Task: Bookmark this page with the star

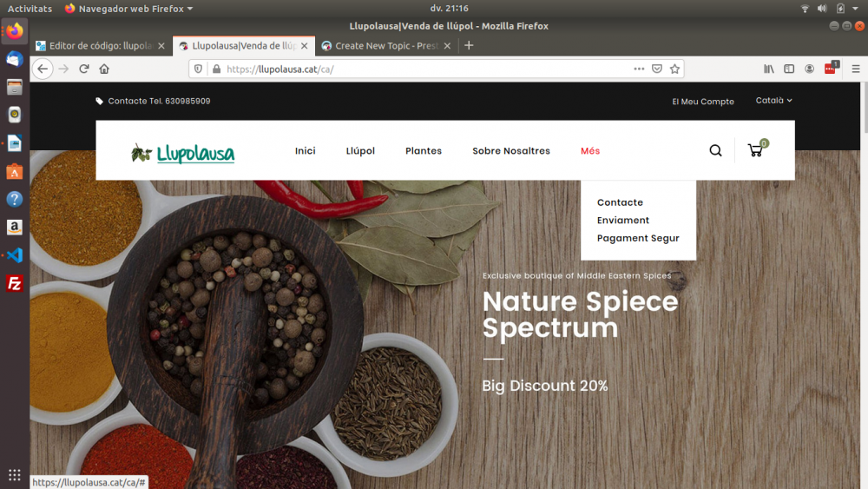Action: pyautogui.click(x=674, y=69)
